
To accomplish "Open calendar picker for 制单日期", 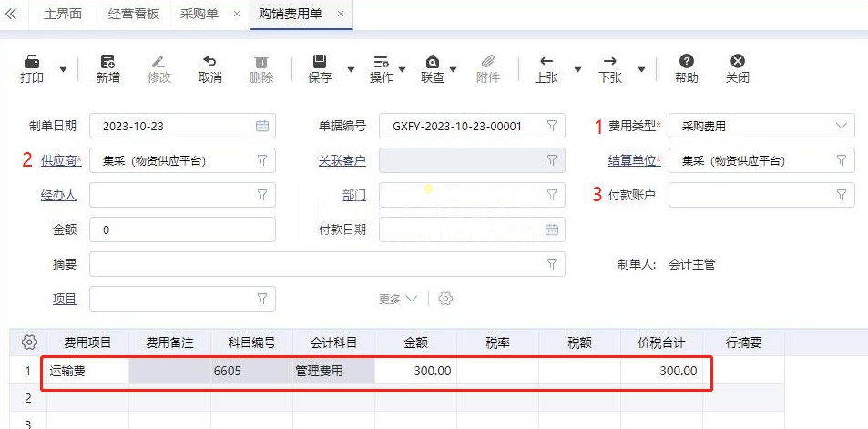I will 261,127.
